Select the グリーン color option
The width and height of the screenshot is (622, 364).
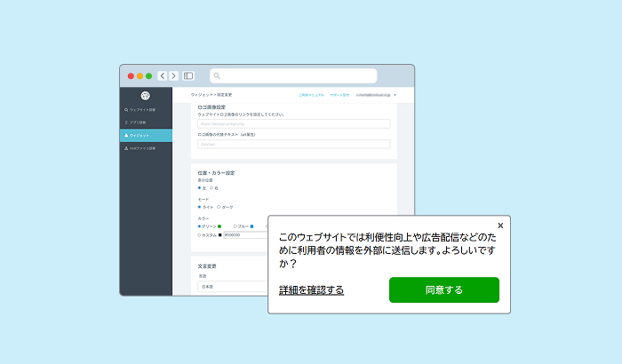pyautogui.click(x=200, y=226)
